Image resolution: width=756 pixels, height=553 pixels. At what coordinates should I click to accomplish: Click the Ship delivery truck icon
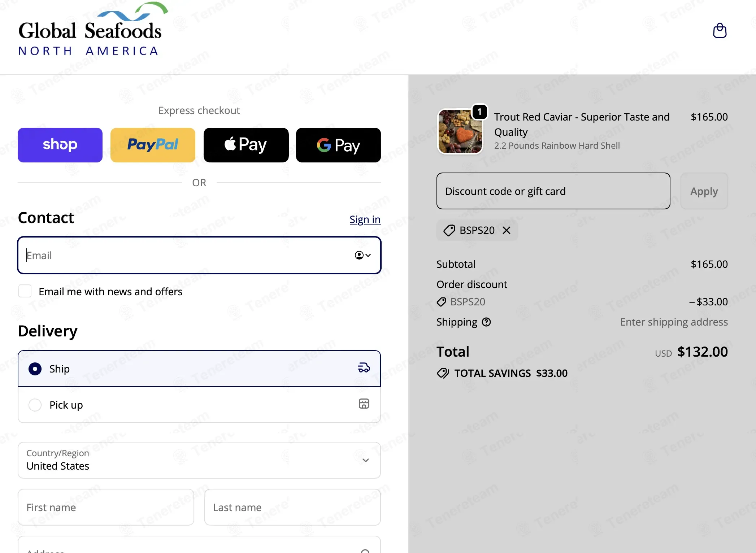[364, 368]
